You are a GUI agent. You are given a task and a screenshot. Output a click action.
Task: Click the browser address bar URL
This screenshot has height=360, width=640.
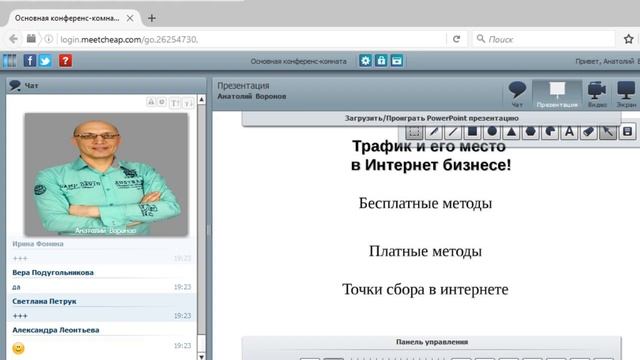tap(129, 40)
